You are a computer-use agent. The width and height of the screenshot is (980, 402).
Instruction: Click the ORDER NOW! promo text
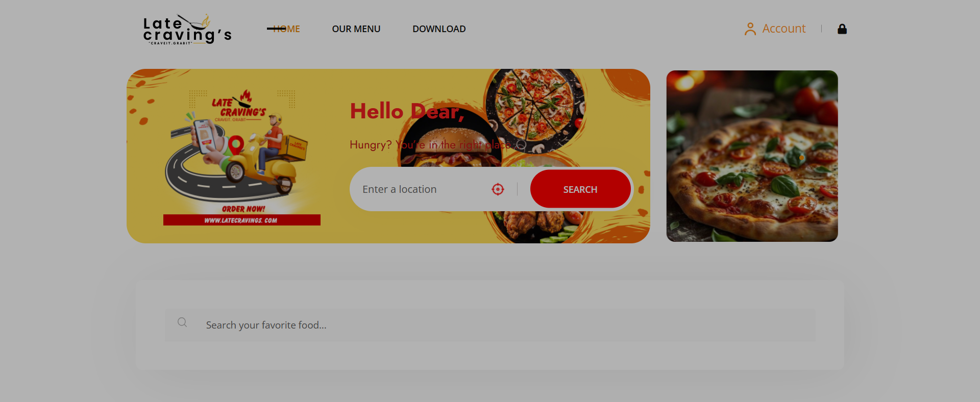pyautogui.click(x=243, y=209)
